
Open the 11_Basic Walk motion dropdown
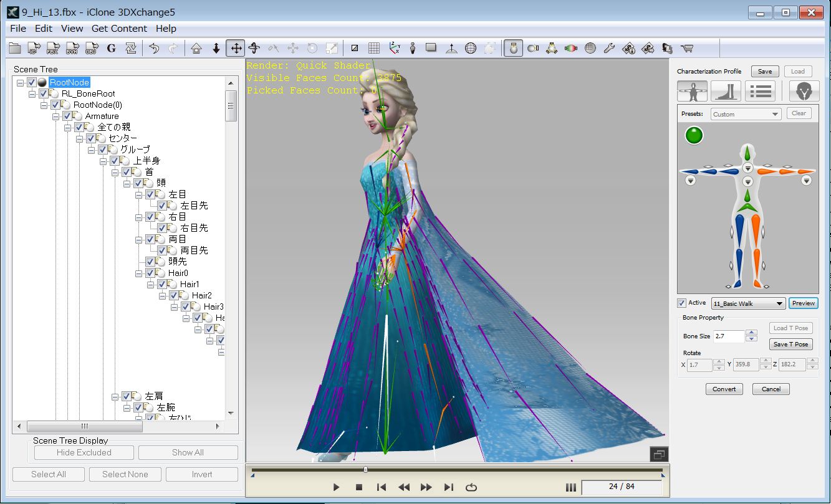pos(748,303)
